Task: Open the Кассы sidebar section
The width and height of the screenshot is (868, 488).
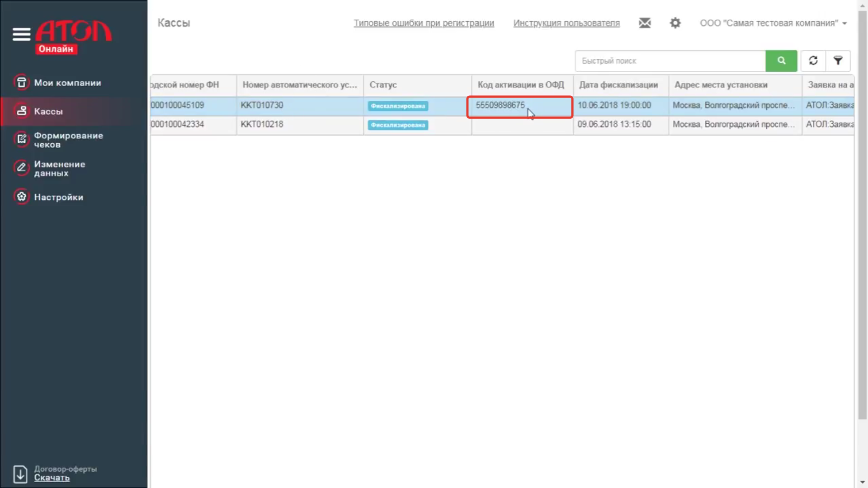Action: click(48, 111)
